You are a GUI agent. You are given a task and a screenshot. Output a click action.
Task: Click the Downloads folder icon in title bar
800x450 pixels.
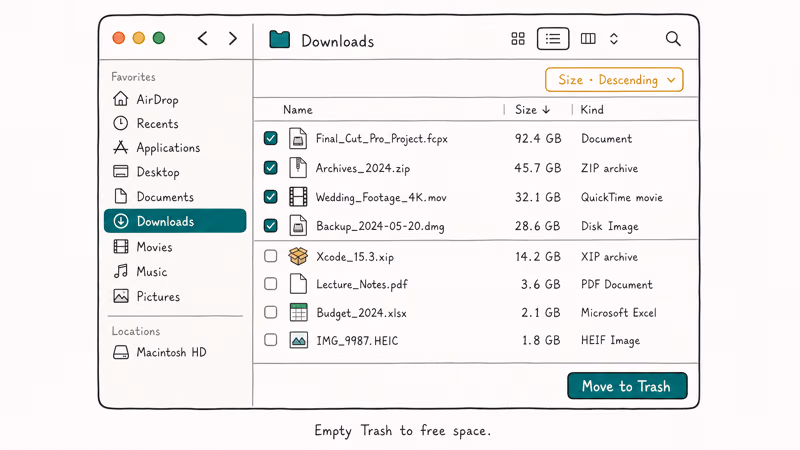[280, 39]
